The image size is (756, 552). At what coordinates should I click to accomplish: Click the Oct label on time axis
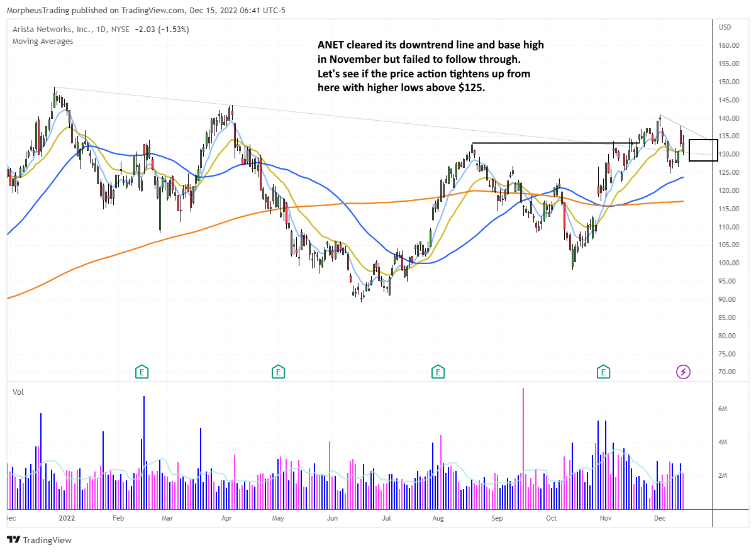tap(552, 519)
